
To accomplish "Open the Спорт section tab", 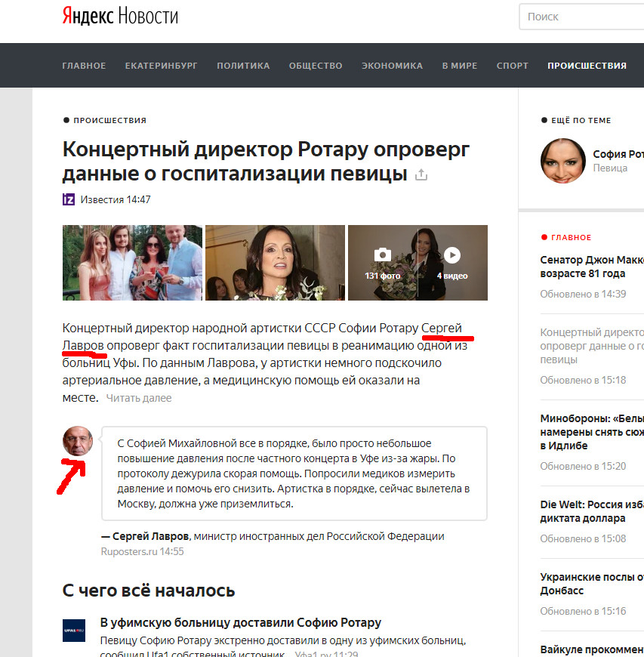I will 512,66.
